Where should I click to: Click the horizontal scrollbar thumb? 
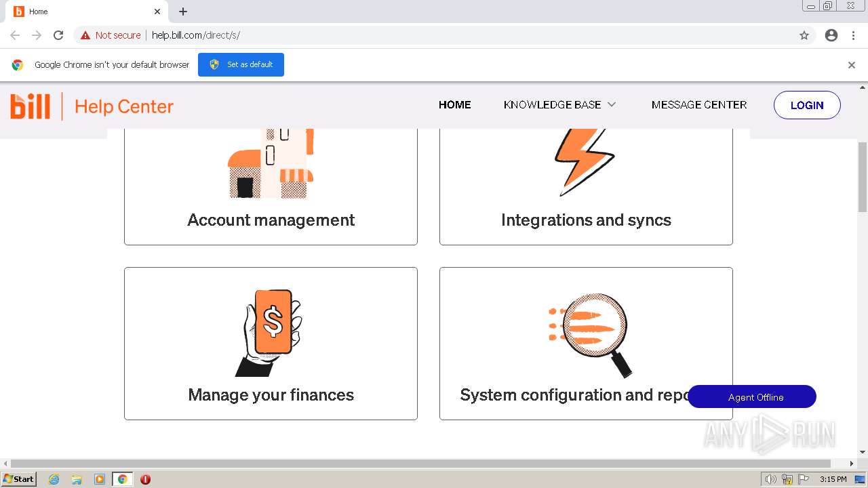pyautogui.click(x=420, y=464)
